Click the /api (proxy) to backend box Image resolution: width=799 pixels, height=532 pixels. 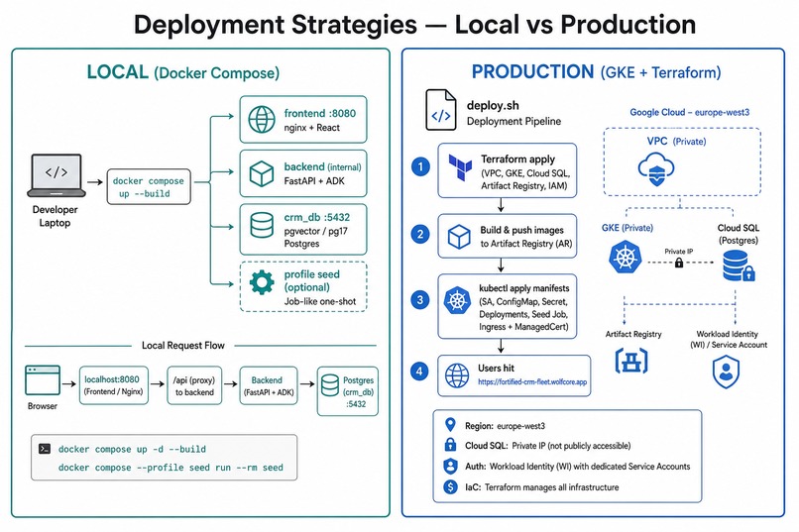coord(194,385)
